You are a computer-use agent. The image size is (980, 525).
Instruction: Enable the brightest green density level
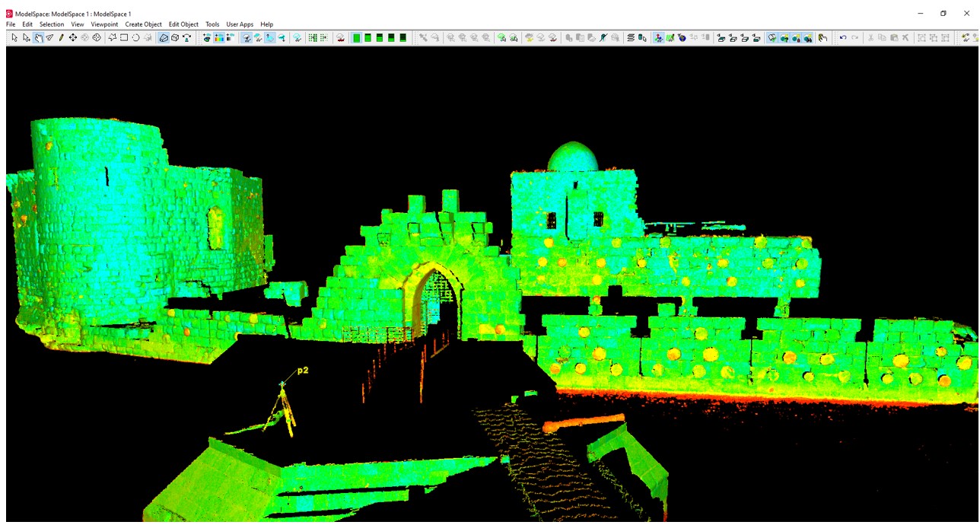[x=356, y=38]
